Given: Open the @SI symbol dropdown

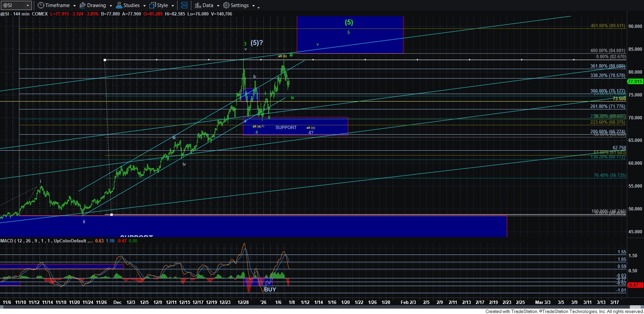Looking at the screenshot, I should 28,5.
